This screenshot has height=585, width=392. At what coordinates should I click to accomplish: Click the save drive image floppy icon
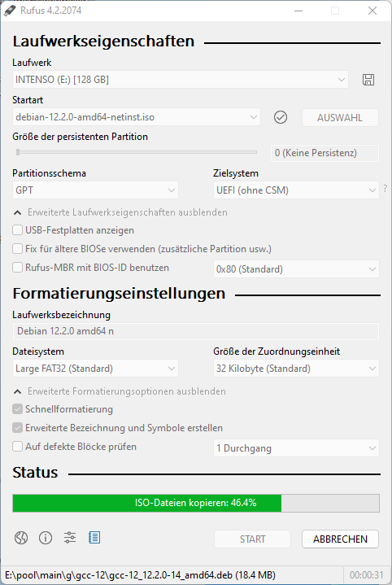point(368,80)
